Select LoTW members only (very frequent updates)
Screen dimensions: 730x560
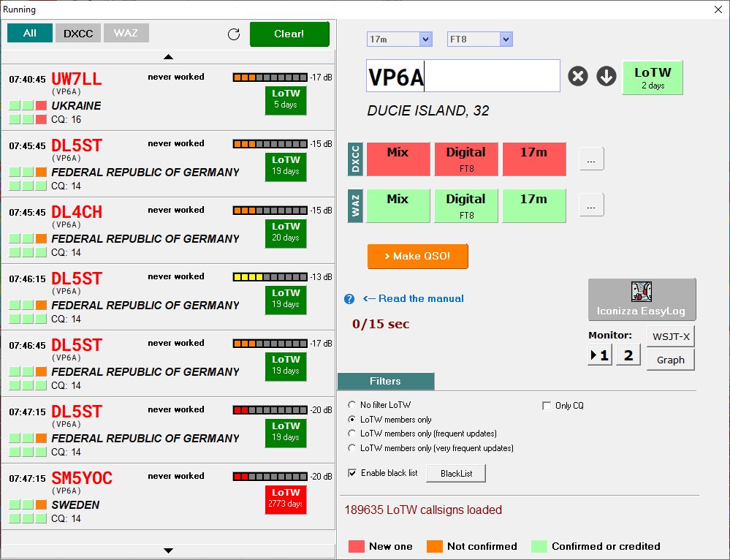coord(352,447)
